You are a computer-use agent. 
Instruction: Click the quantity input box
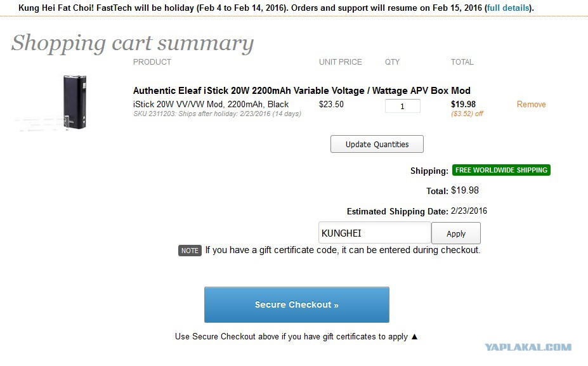[402, 106]
